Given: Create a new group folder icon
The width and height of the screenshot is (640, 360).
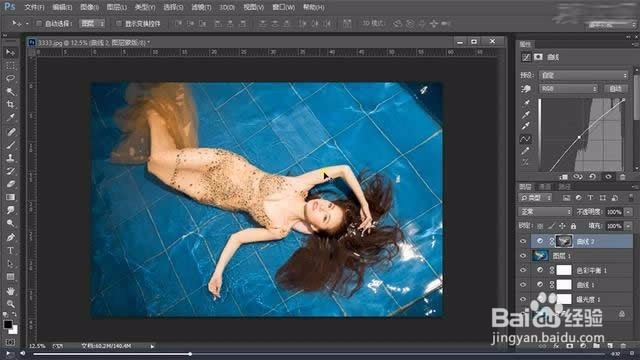Looking at the screenshot, I should pyautogui.click(x=596, y=346).
